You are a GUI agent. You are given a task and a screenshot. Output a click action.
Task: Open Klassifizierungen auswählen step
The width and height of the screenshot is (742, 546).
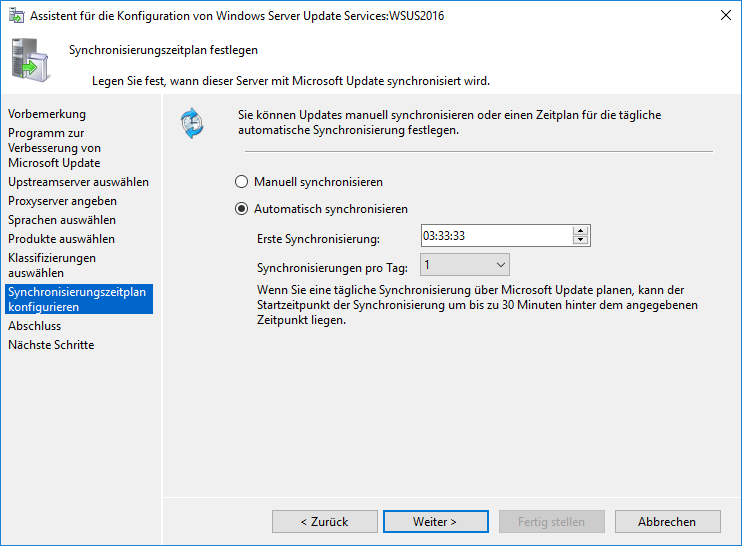[x=52, y=265]
